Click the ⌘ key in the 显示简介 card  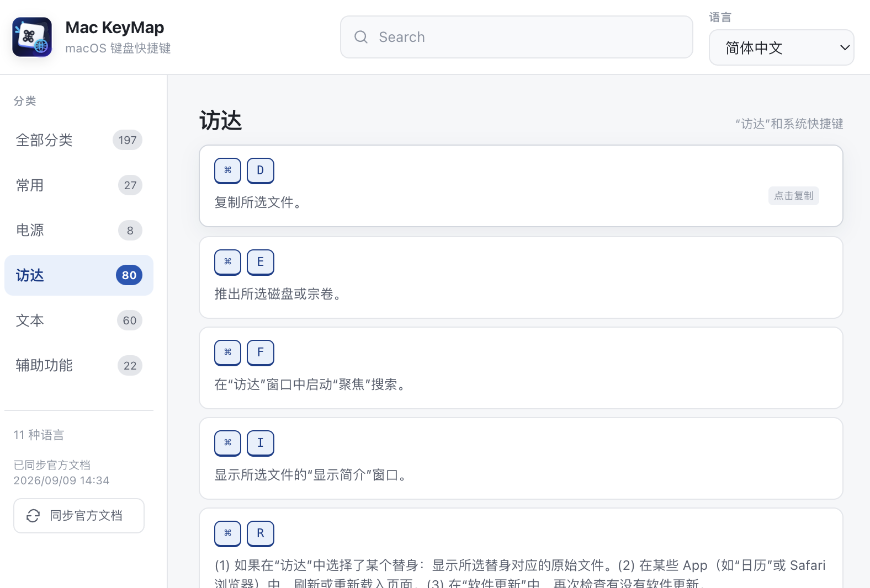228,443
